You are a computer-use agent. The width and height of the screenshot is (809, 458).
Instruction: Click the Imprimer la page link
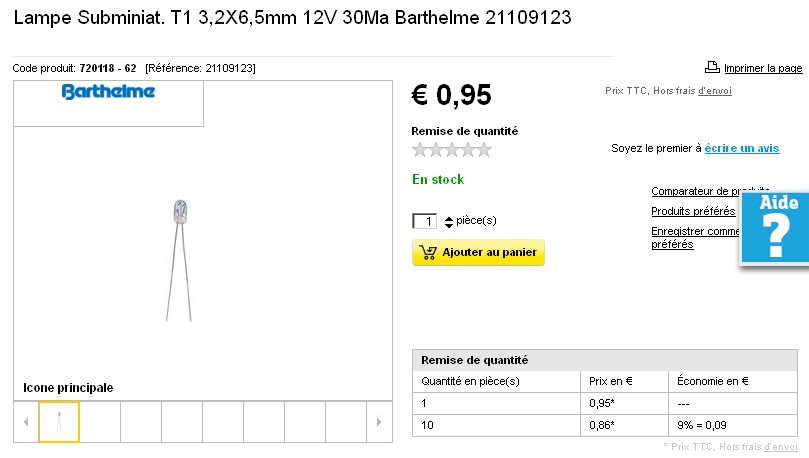point(762,68)
